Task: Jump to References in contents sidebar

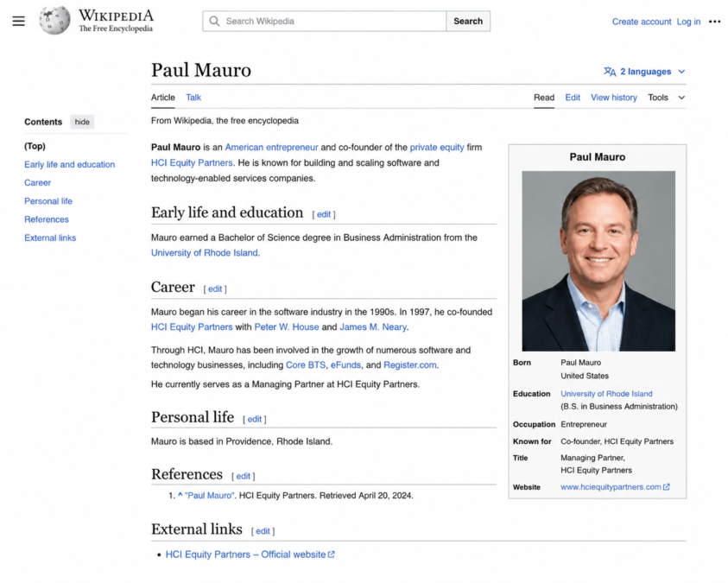Action: click(x=47, y=219)
